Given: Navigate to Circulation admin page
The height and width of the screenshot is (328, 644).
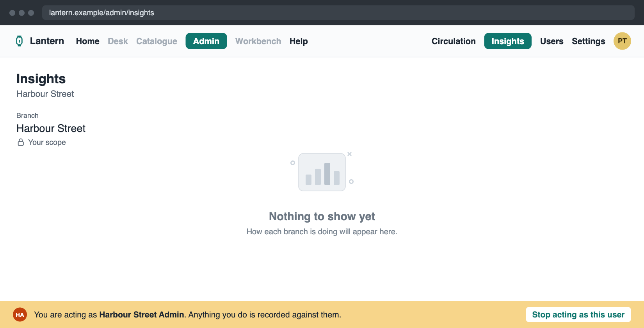Looking at the screenshot, I should (x=454, y=41).
